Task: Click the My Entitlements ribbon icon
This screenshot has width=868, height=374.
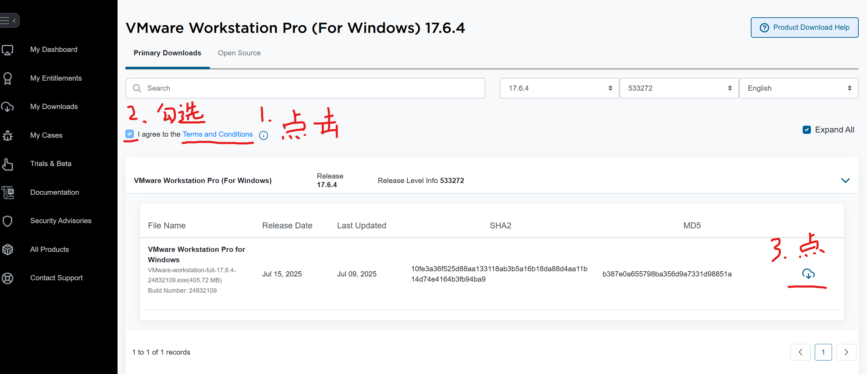Action: point(8,79)
